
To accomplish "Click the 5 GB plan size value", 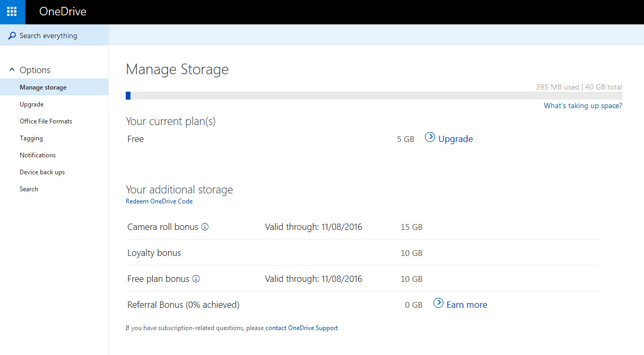I will coord(405,139).
